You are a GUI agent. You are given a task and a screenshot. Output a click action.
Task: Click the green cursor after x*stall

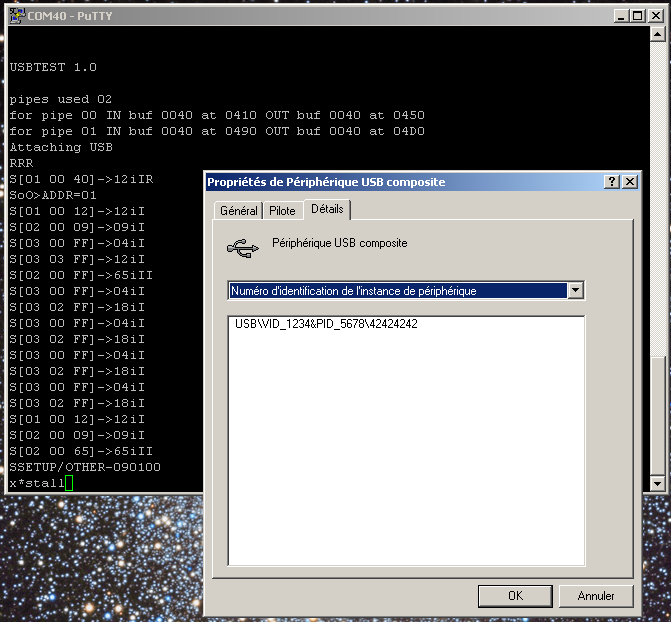tap(70, 484)
